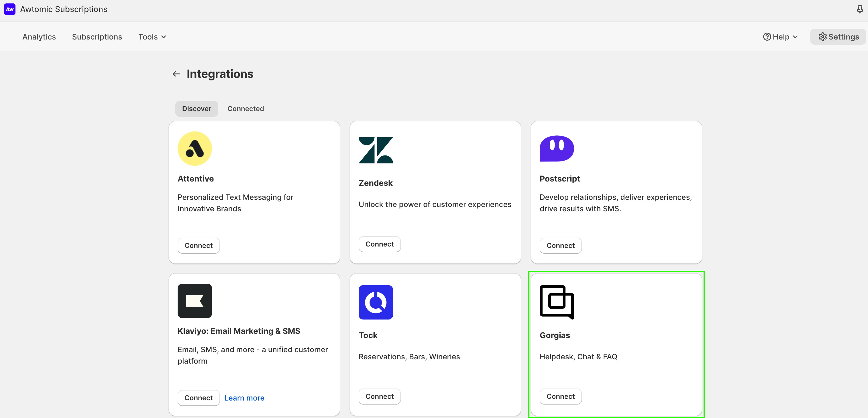Click the Tock card title
The width and height of the screenshot is (868, 418).
point(368,335)
